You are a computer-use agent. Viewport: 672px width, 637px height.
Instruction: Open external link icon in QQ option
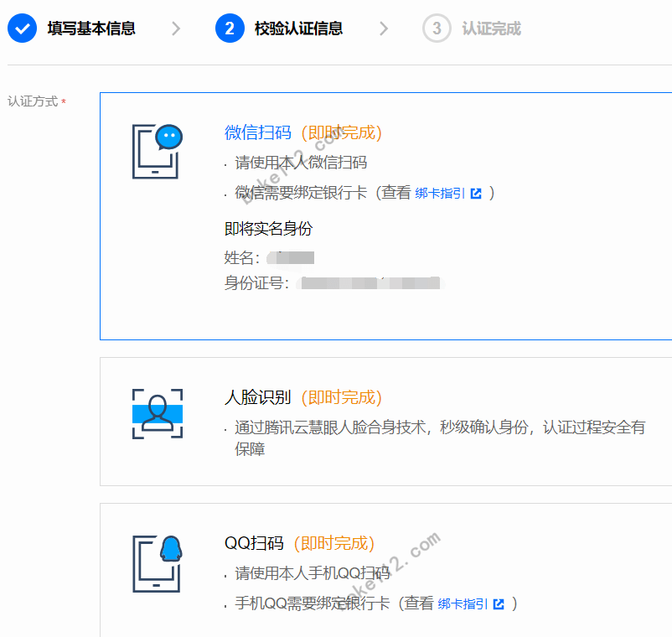pos(499,604)
